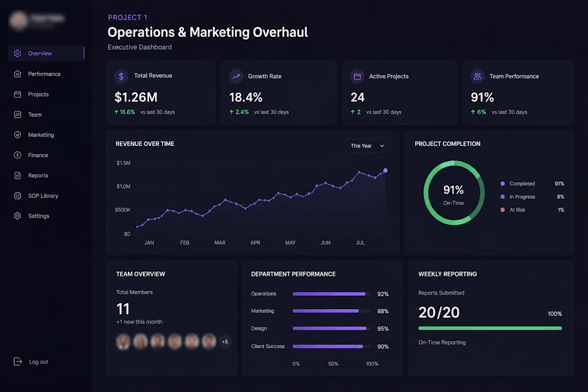Click the Finance dollar-coin icon in sidebar
The width and height of the screenshot is (588, 392).
point(18,155)
